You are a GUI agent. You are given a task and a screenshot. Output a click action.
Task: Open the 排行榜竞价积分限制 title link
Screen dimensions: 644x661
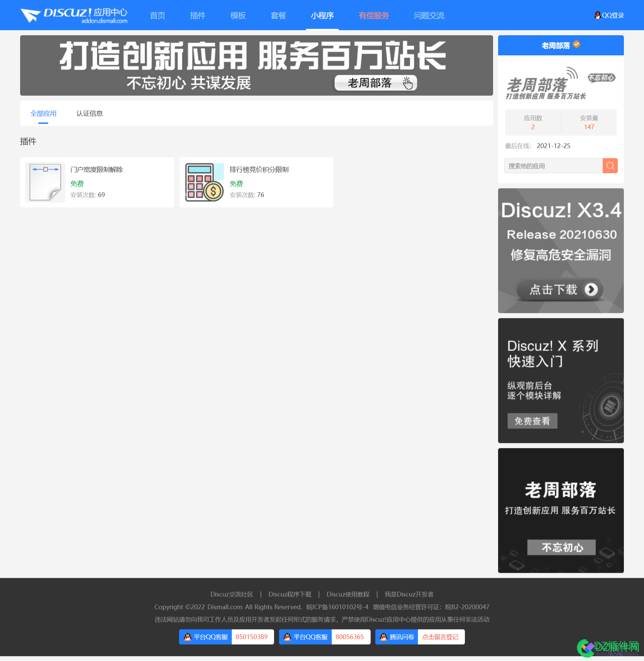(x=259, y=169)
